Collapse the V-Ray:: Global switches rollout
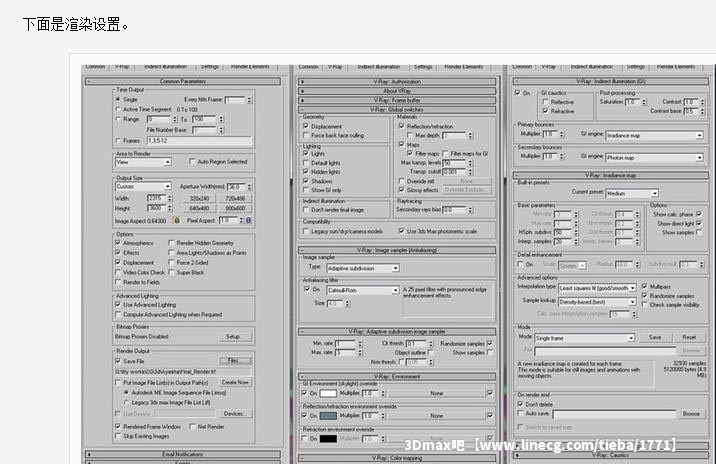 (397, 110)
